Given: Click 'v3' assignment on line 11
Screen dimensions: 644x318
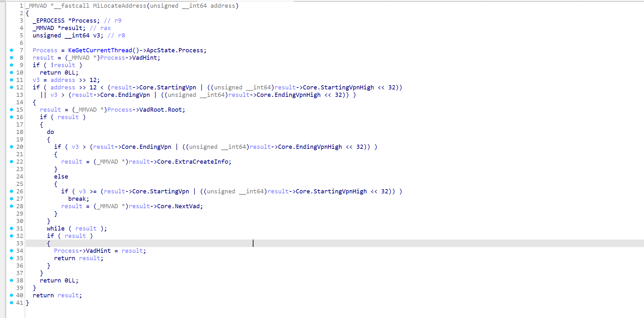Looking at the screenshot, I should (x=36, y=80).
